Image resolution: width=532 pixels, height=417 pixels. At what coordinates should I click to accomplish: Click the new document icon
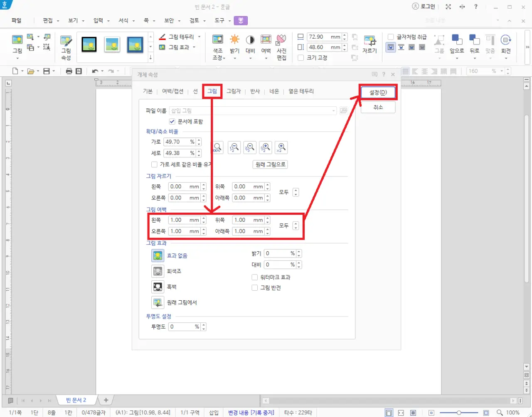click(15, 71)
